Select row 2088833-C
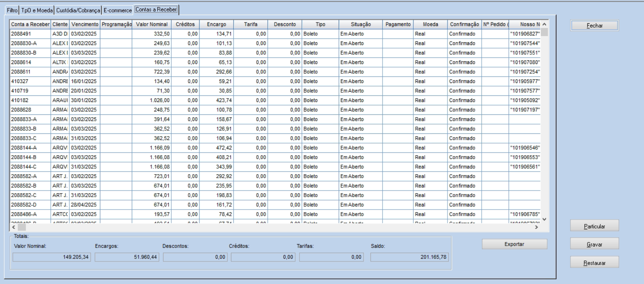The image size is (644, 284). point(275,139)
